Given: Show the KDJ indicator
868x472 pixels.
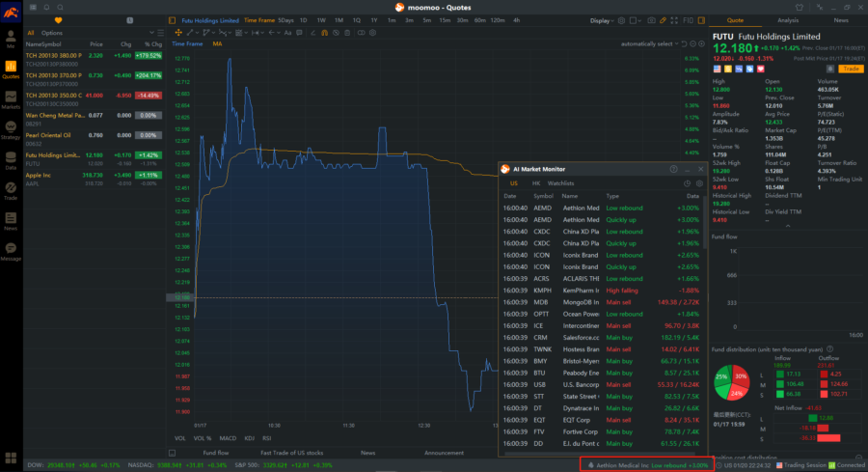Looking at the screenshot, I should pos(250,438).
